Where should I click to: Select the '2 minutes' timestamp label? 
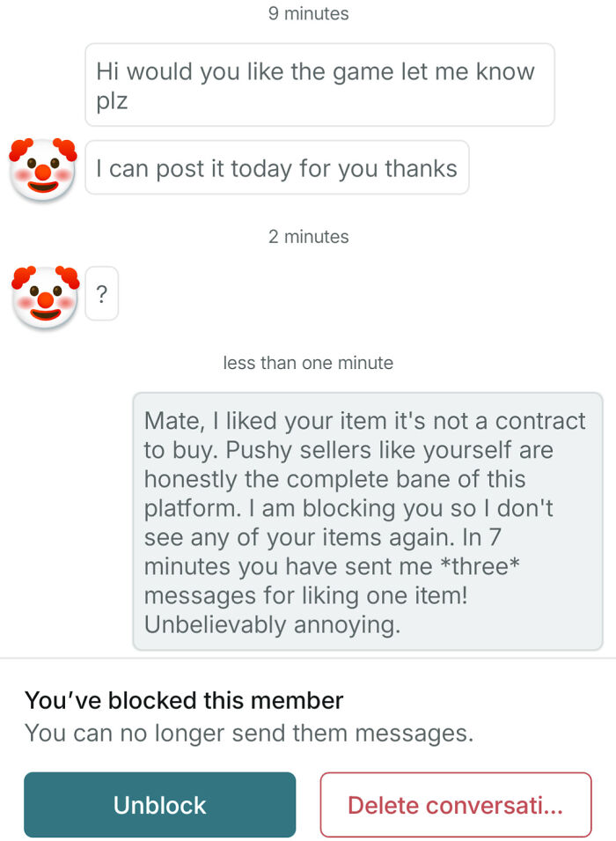[308, 236]
